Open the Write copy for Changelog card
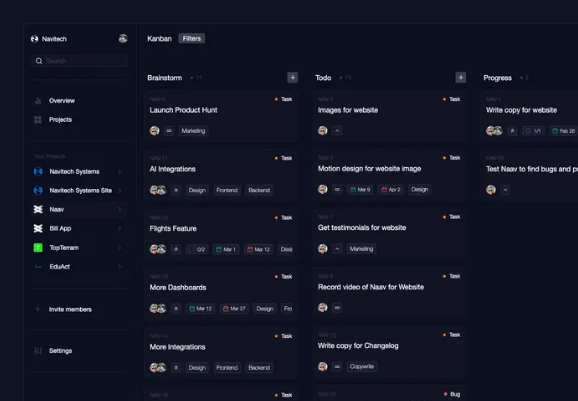 tap(389, 352)
